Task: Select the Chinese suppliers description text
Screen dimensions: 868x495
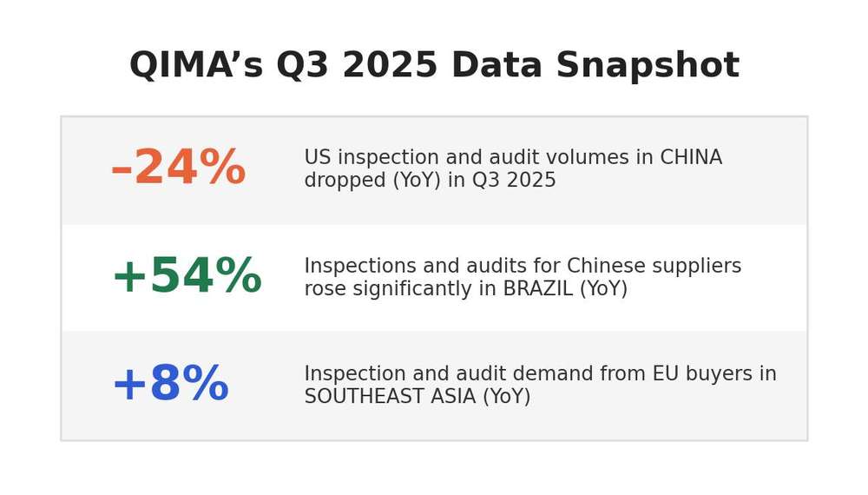Action: point(523,277)
